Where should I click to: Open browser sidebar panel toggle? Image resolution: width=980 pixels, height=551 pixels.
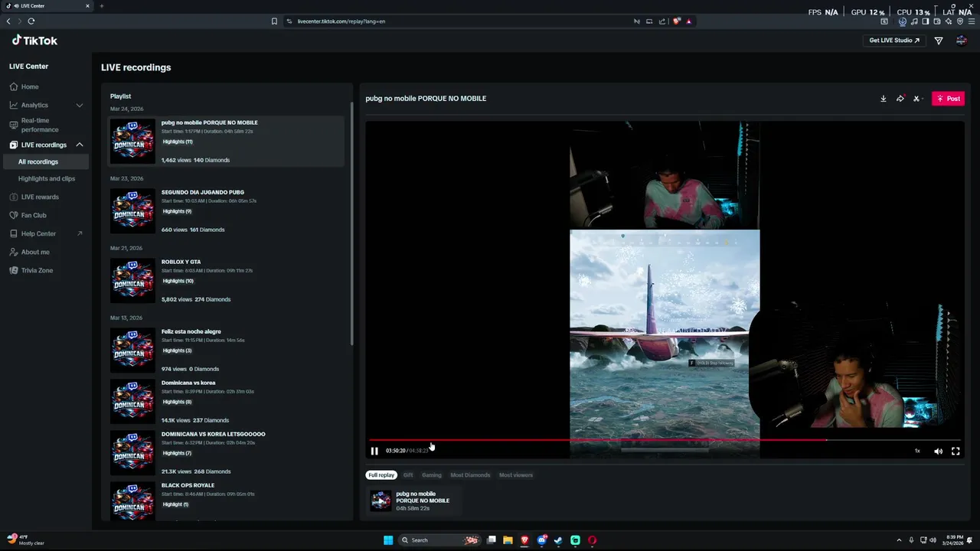click(925, 21)
